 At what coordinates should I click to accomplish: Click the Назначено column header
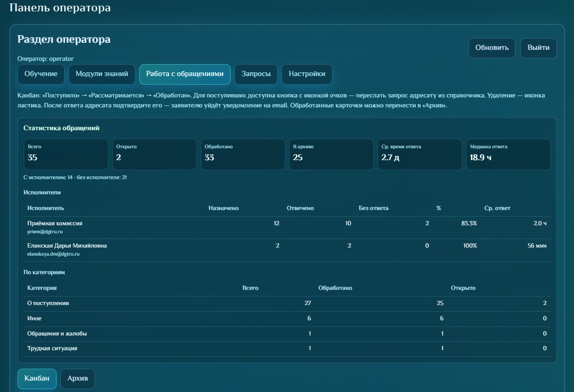(x=224, y=208)
